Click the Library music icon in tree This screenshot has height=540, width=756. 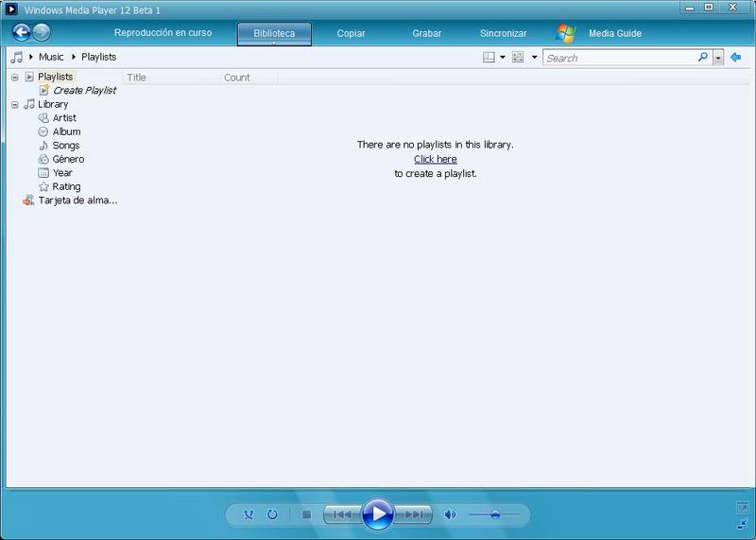pyautogui.click(x=29, y=104)
